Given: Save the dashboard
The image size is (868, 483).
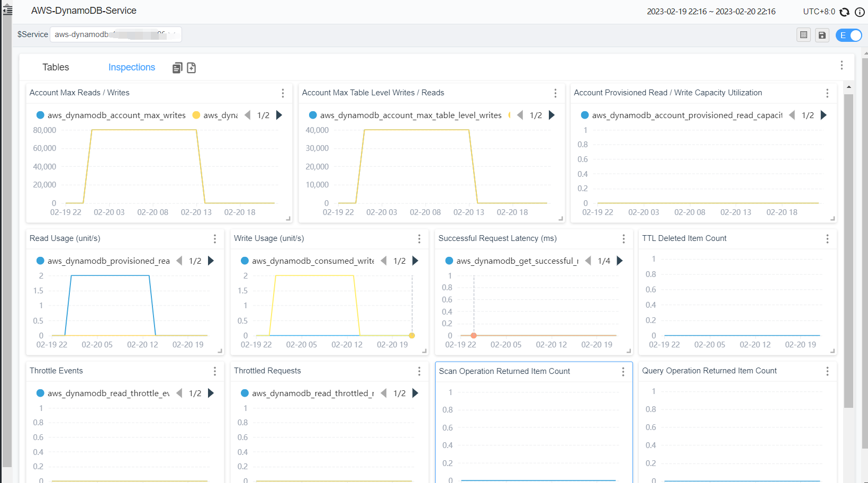Looking at the screenshot, I should click(822, 35).
